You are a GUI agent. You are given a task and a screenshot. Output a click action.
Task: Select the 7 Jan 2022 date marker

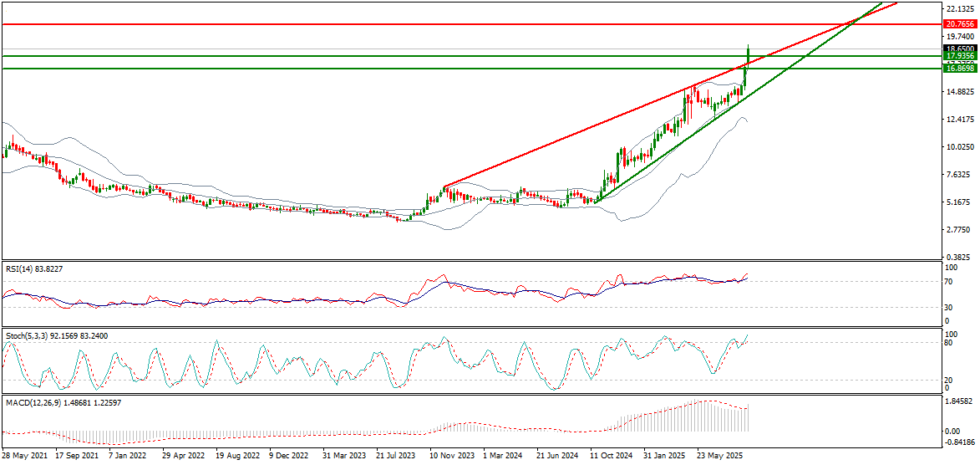tap(129, 457)
